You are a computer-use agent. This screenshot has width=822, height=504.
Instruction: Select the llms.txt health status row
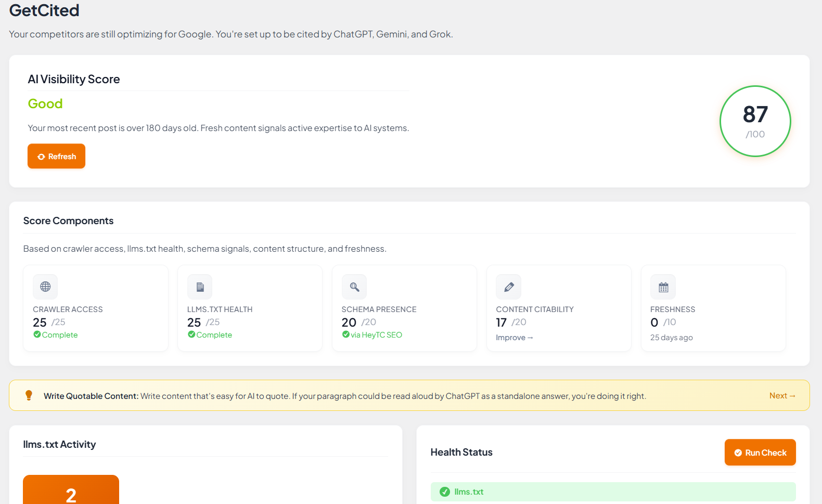[x=612, y=492]
